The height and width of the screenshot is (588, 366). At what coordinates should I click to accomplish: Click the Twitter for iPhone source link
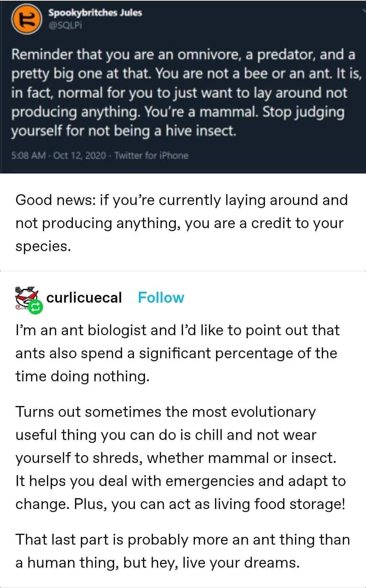point(151,156)
